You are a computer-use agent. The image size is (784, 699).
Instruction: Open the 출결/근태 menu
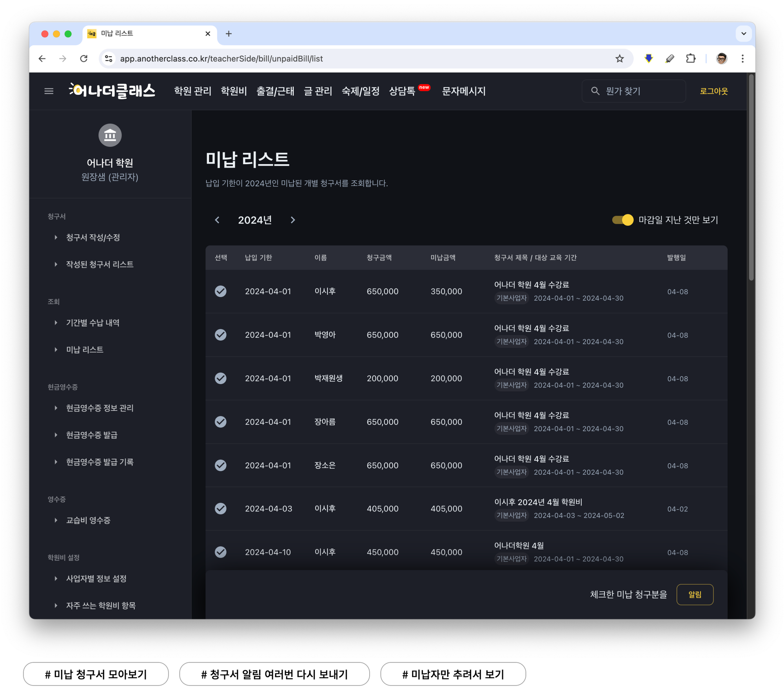[x=275, y=91]
